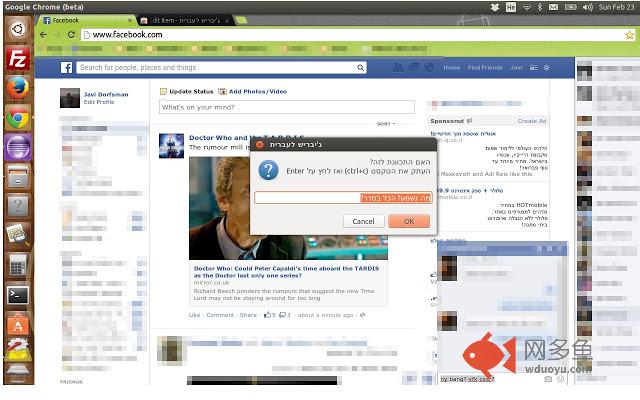Click the Chrome address bar URL
The height and width of the screenshot is (400, 640).
(x=130, y=35)
